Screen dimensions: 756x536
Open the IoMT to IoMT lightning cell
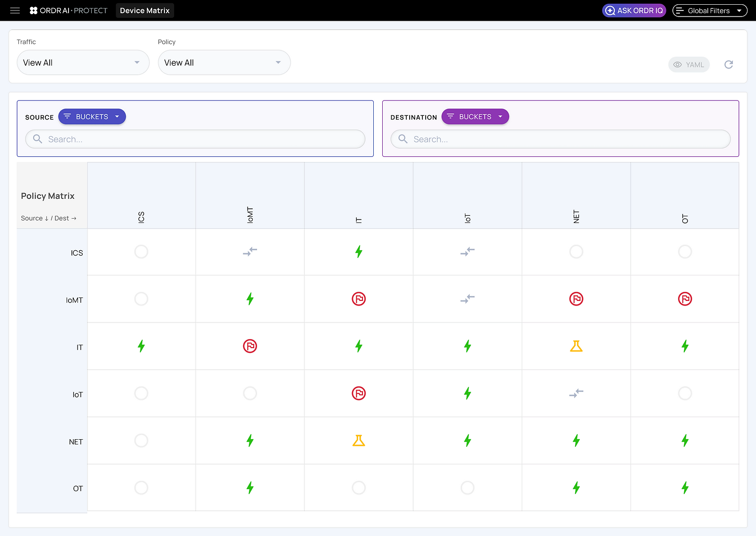[250, 299]
